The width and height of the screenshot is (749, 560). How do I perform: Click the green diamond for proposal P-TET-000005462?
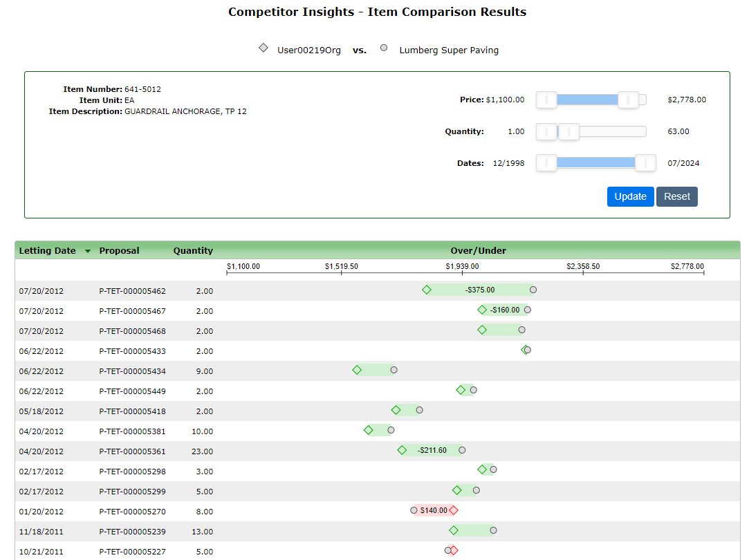click(427, 290)
